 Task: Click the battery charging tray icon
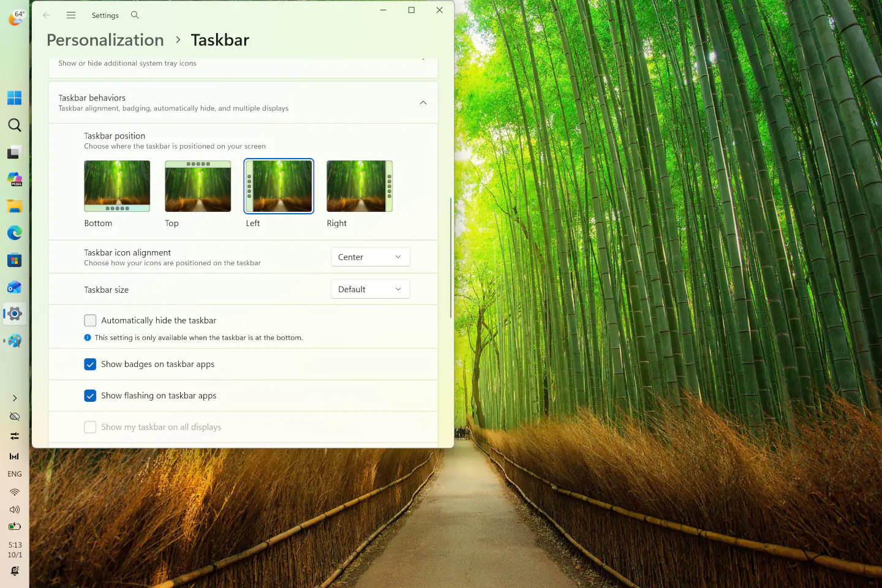coord(15,526)
